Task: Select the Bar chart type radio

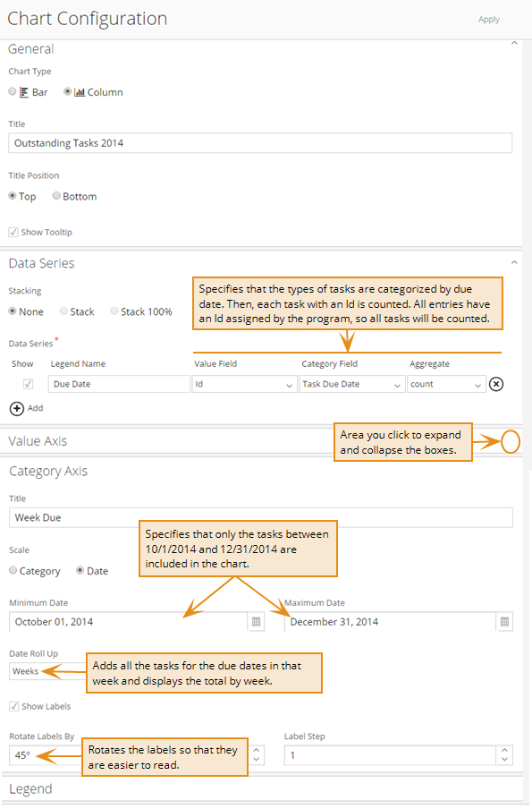Action: click(13, 91)
